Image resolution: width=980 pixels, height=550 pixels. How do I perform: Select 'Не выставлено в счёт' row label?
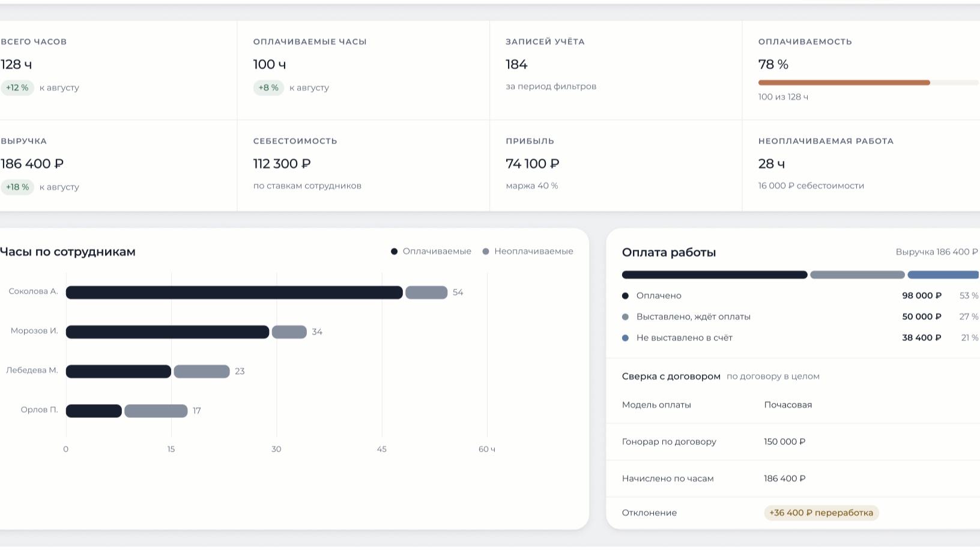[x=685, y=338]
